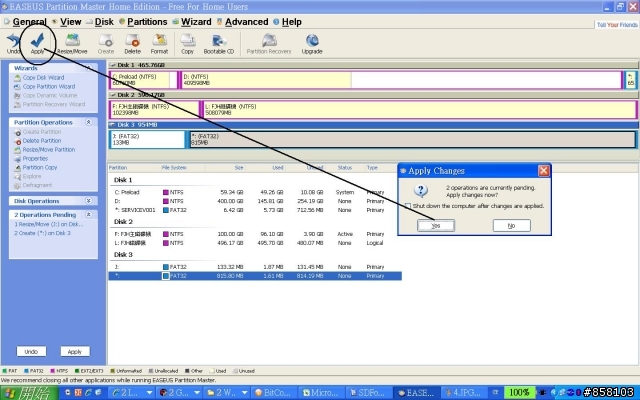Select the D: NTFS 400.00 GB row
The width and height of the screenshot is (640, 400).
(255, 201)
